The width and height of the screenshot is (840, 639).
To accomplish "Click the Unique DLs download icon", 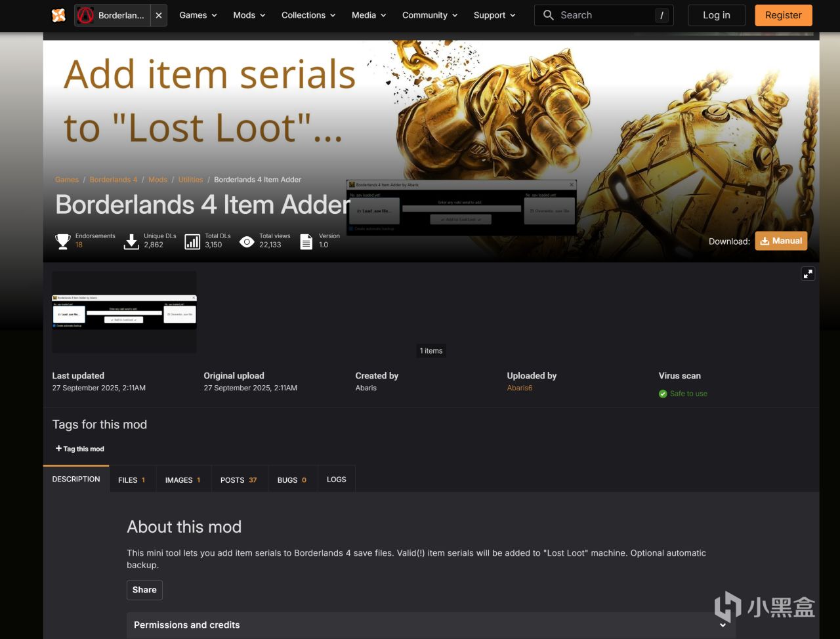I will pos(131,241).
